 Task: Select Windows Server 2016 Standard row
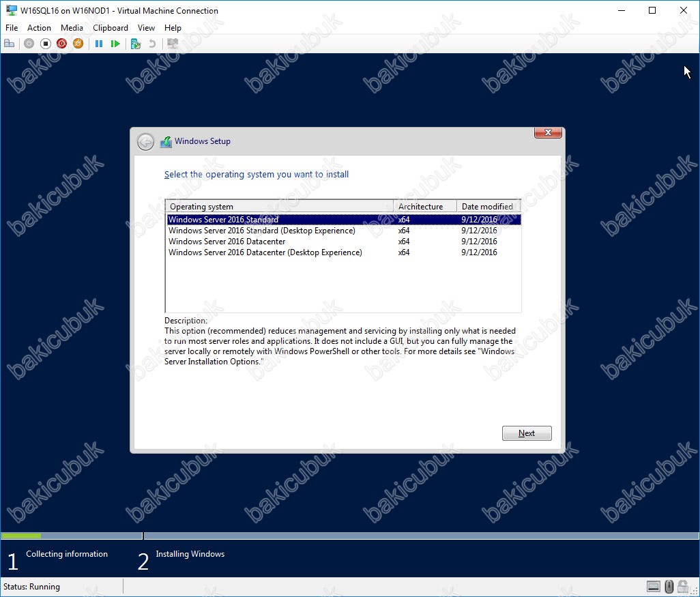(344, 219)
